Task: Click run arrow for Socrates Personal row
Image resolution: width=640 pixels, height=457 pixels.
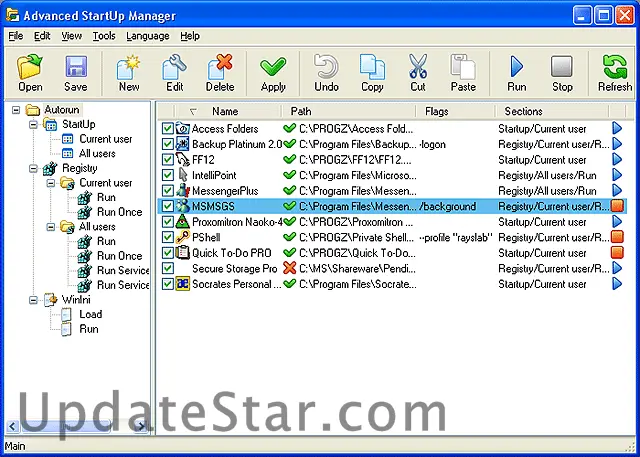Action: click(x=617, y=284)
